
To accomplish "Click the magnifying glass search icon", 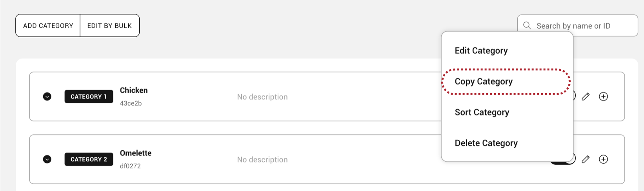I will click(527, 25).
